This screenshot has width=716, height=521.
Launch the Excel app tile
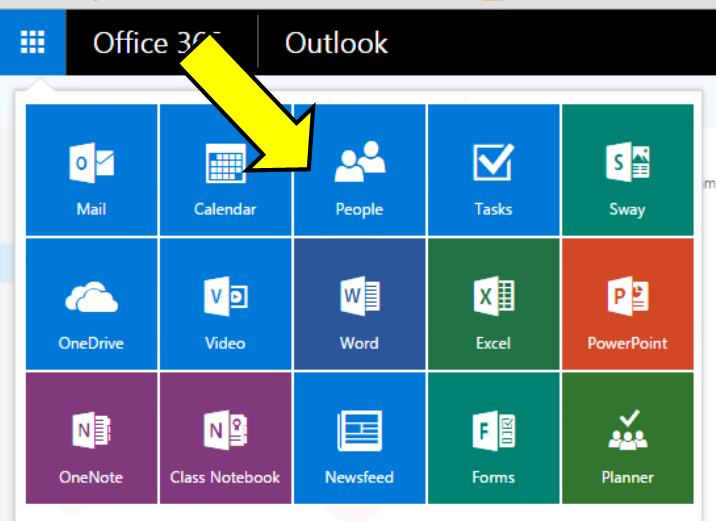click(494, 304)
